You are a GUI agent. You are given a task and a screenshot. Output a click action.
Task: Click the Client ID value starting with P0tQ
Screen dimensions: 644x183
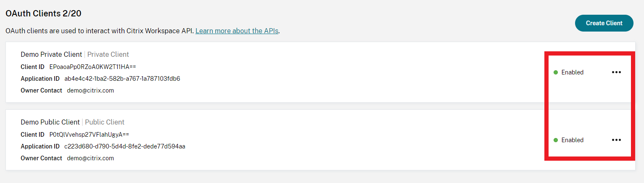point(89,135)
